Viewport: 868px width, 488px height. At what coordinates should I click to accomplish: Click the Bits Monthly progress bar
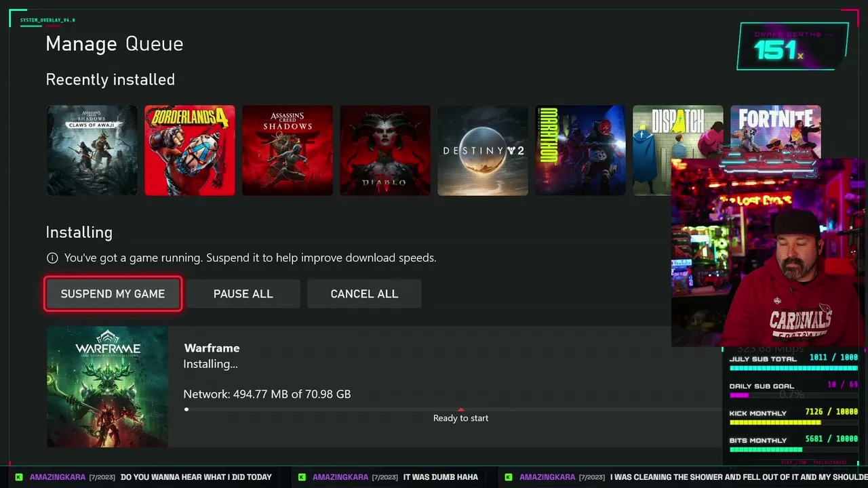pos(793,449)
